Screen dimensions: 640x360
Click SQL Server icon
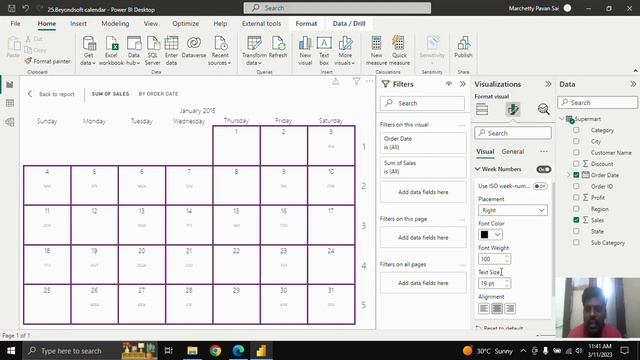pos(153,51)
